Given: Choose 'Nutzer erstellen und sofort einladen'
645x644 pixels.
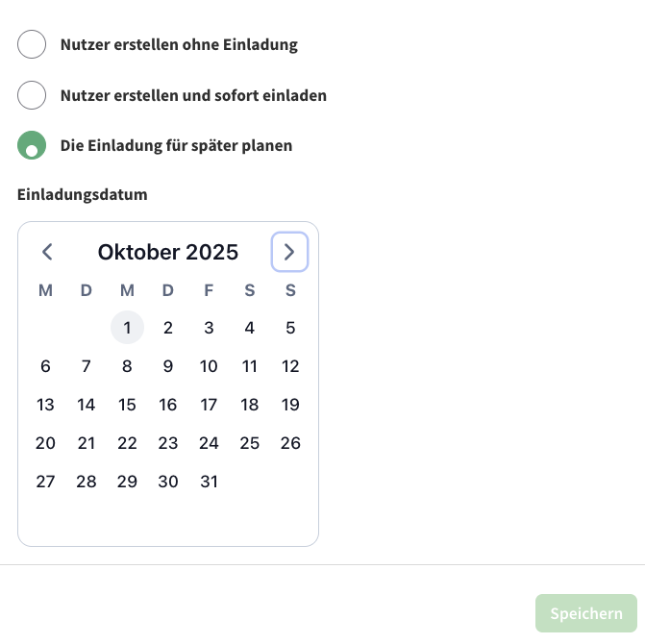Looking at the screenshot, I should 32,95.
